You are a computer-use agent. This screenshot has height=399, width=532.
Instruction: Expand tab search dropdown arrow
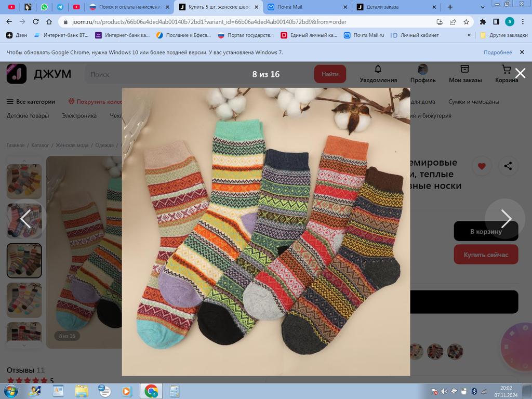click(483, 7)
